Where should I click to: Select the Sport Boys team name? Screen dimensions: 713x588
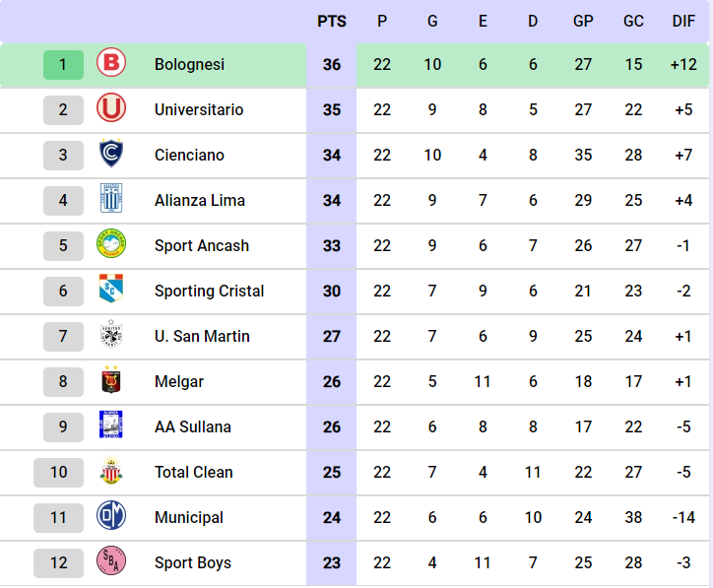[x=193, y=562]
